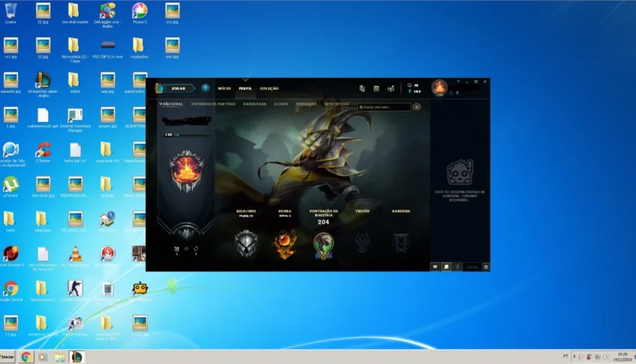Image resolution: width=636 pixels, height=364 pixels.
Task: Click League of Legends taskbar button
Action: [76, 357]
